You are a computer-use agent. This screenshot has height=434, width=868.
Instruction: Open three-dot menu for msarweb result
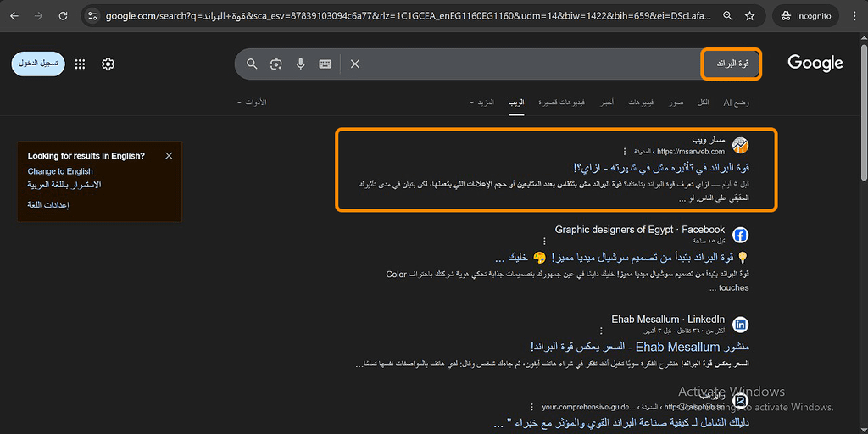coord(625,152)
